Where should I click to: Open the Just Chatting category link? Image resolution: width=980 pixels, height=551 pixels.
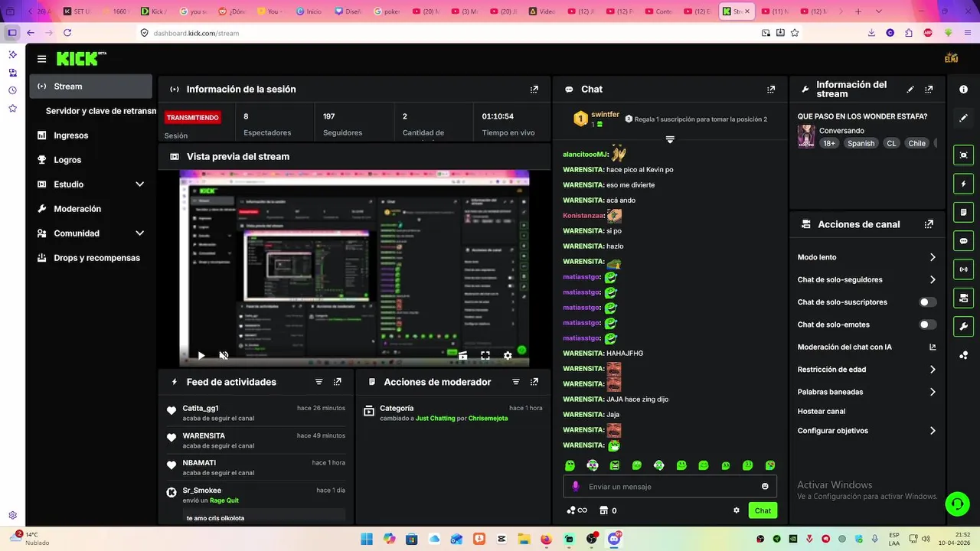tap(436, 419)
